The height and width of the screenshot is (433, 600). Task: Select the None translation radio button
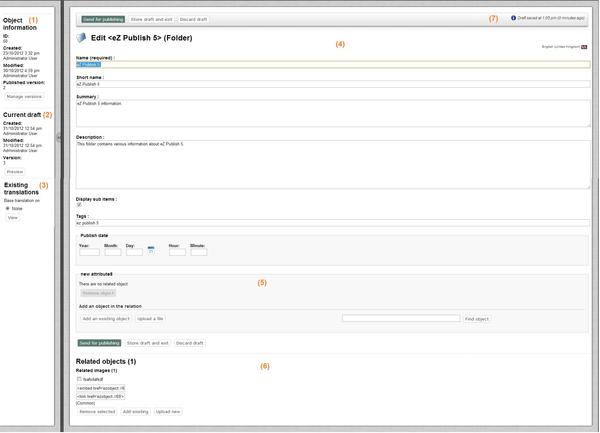[x=7, y=208]
